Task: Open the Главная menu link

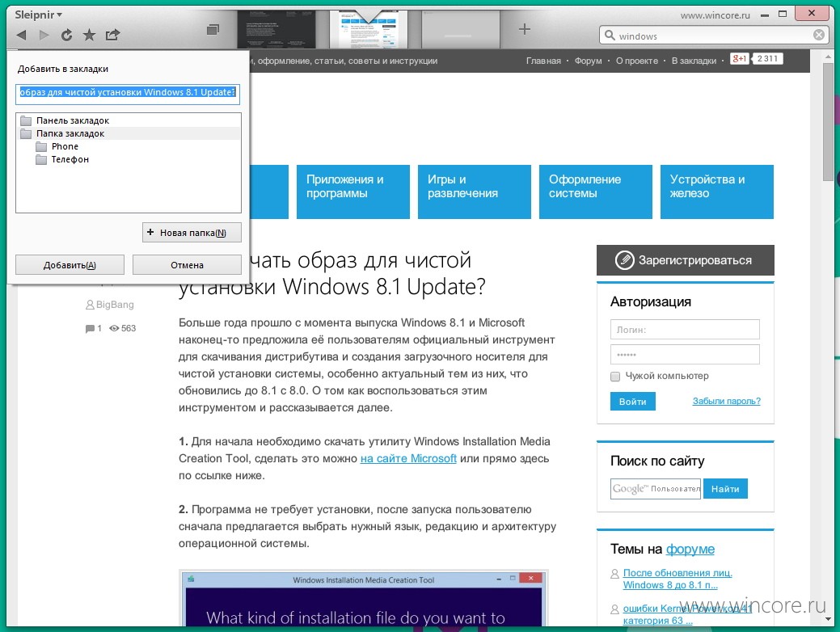Action: click(543, 61)
